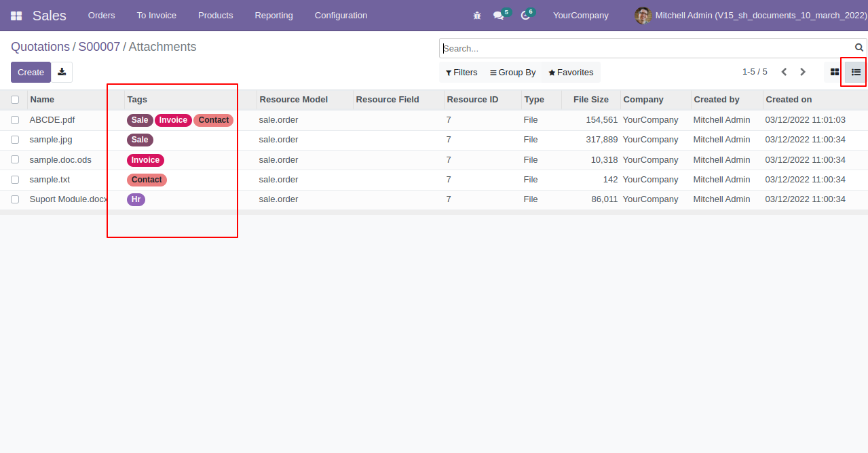
Task: Click file size 86,011 cell
Action: point(604,199)
